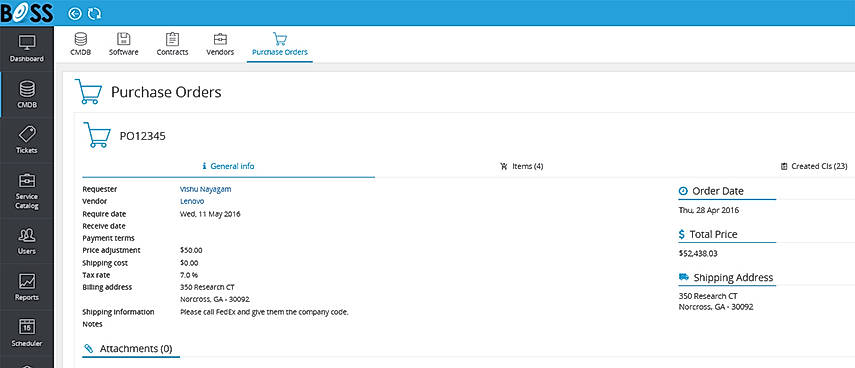Go back with the arrow icon

point(75,14)
